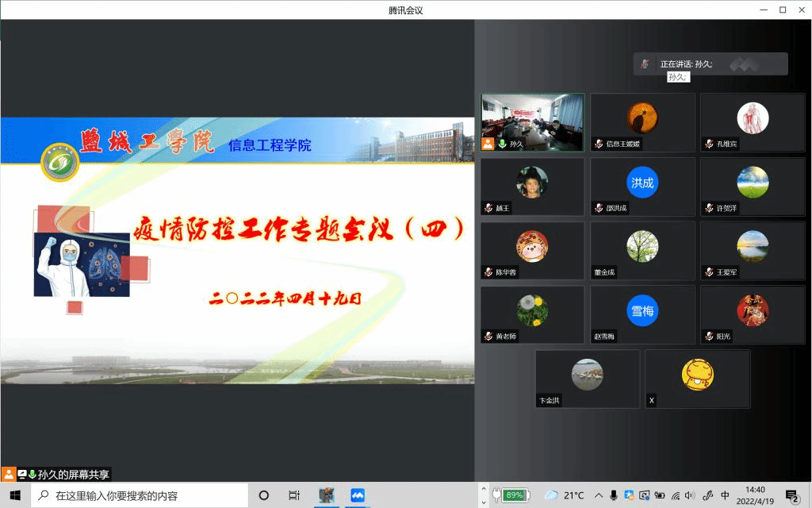Open Task View from the taskbar
Viewport: 812px width, 508px height.
294,495
